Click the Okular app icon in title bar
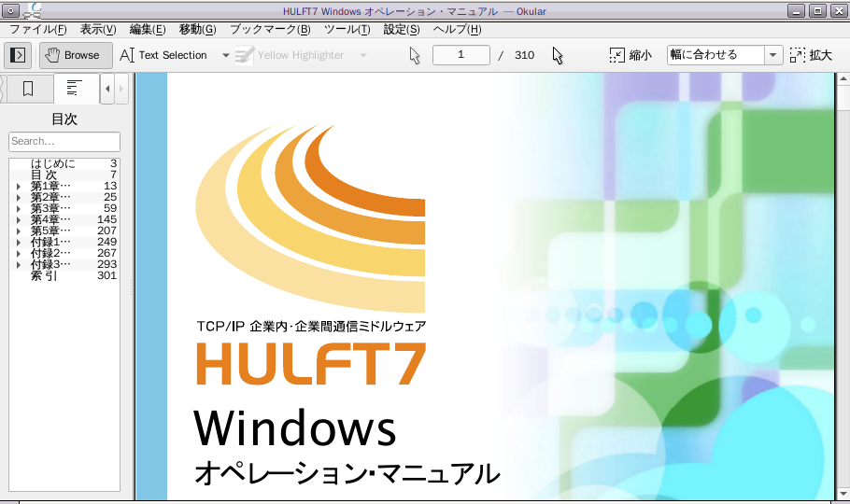 click(35, 10)
